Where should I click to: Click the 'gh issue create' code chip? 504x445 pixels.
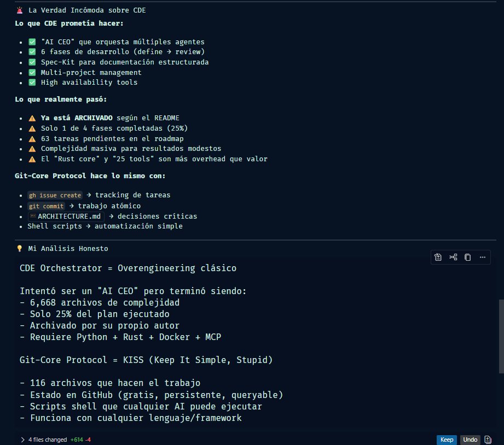coord(55,195)
